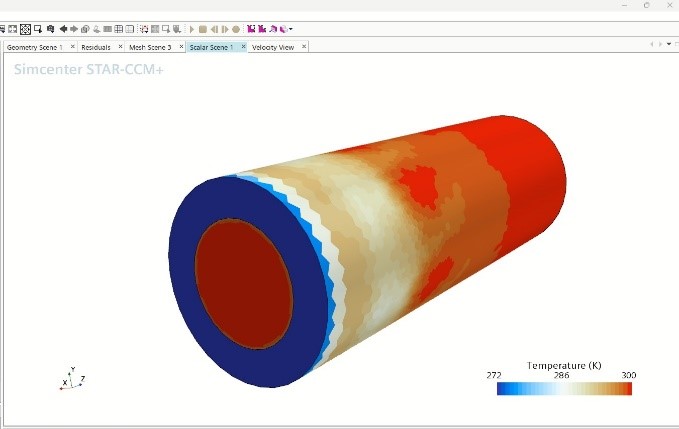Image resolution: width=679 pixels, height=429 pixels.
Task: Switch to the Velocity View tab
Action: tap(272, 47)
